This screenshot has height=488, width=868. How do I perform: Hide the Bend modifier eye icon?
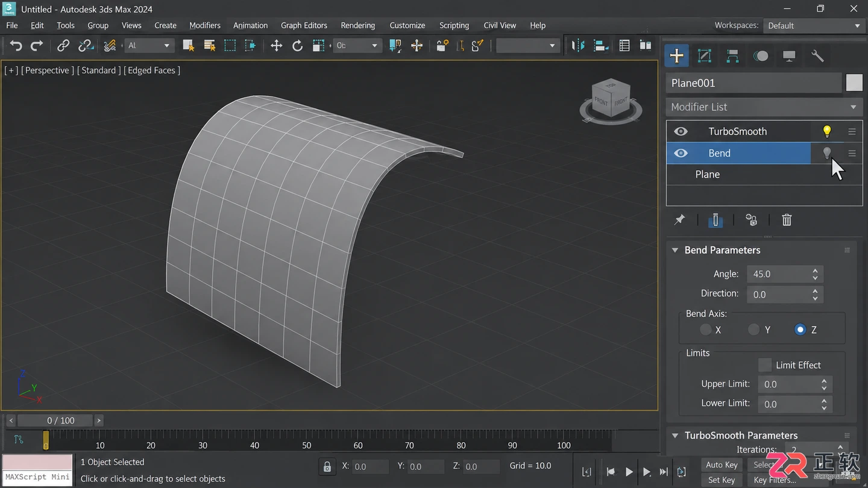[x=681, y=153]
